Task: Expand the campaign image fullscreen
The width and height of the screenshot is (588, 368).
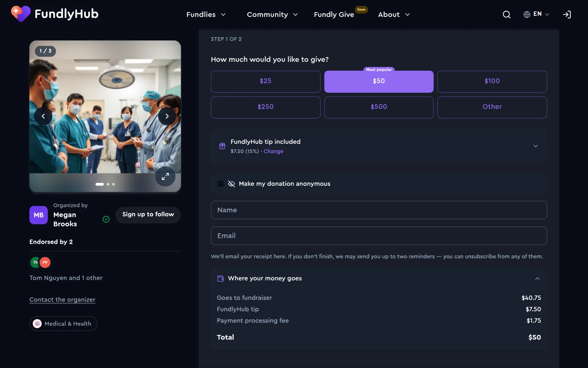Action: click(x=165, y=177)
